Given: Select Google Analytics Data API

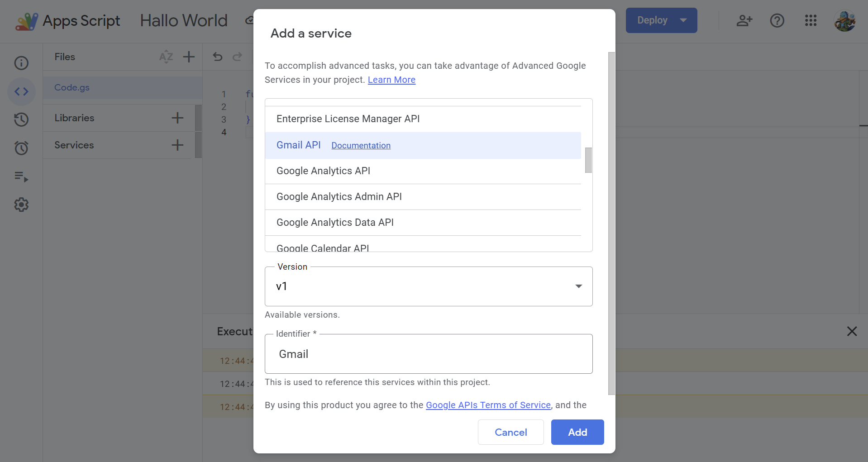Looking at the screenshot, I should pyautogui.click(x=423, y=223).
